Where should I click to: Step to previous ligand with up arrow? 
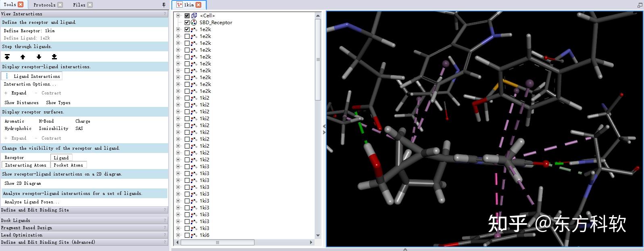coord(23,57)
